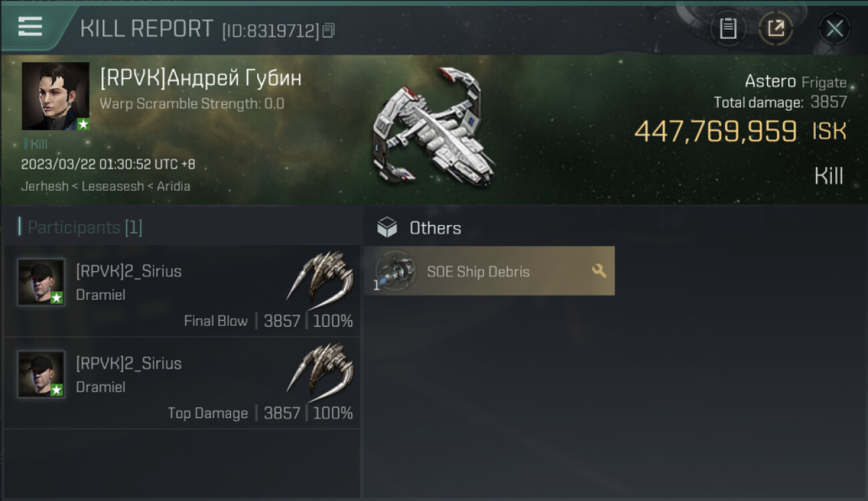Click the Aridia region link
The width and height of the screenshot is (868, 501).
[174, 186]
